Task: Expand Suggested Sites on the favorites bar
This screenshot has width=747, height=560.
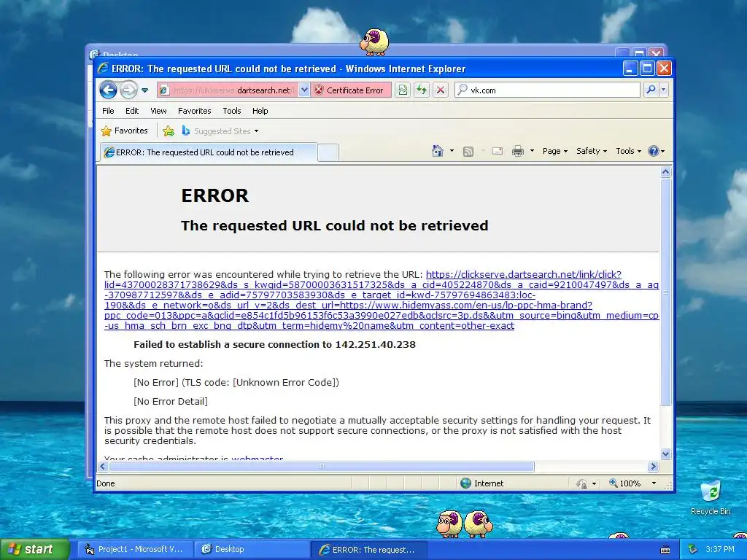Action: (x=220, y=131)
